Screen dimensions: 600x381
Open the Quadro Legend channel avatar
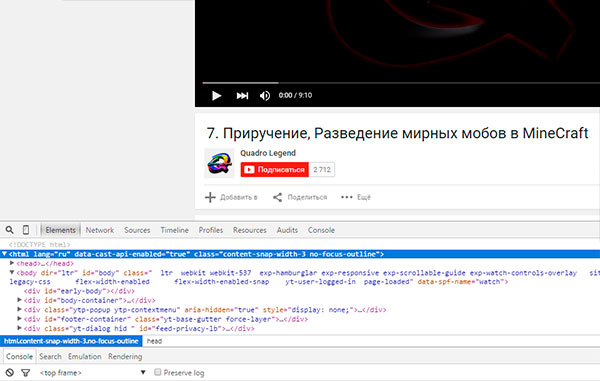click(219, 163)
